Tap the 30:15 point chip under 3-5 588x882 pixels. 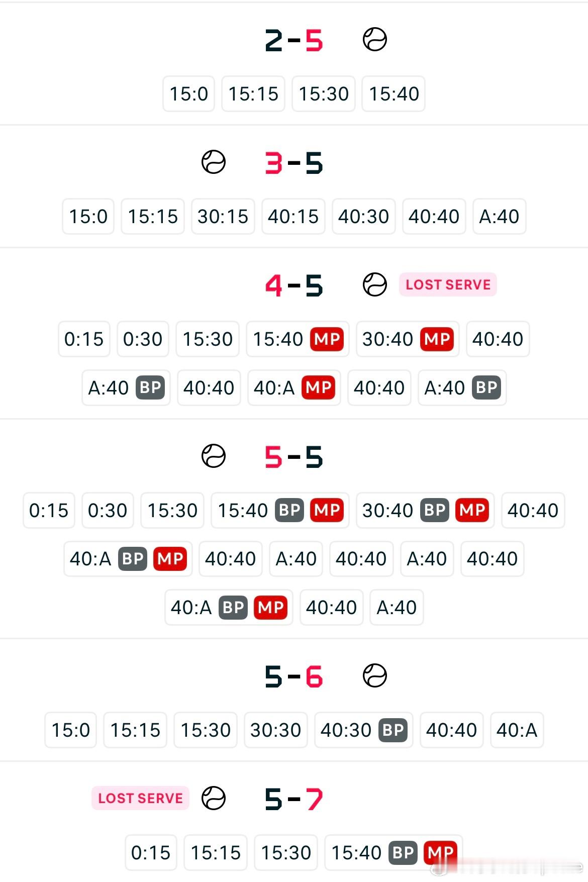[x=223, y=217]
